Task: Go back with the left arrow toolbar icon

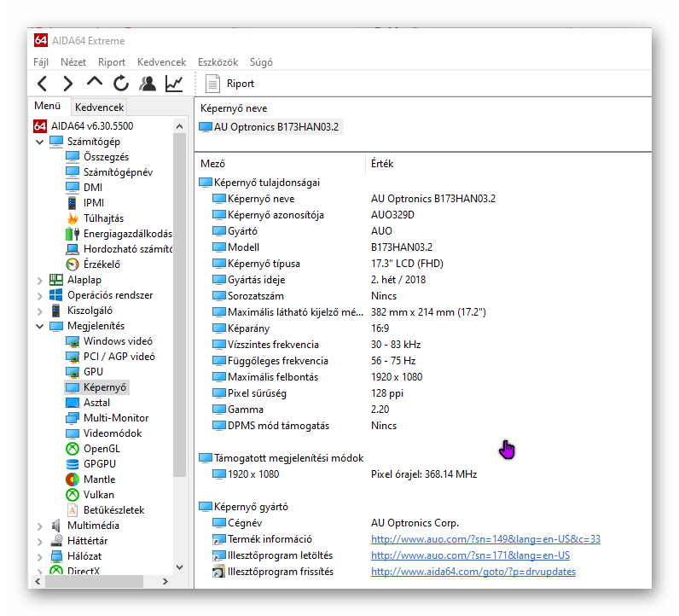Action: pos(42,84)
